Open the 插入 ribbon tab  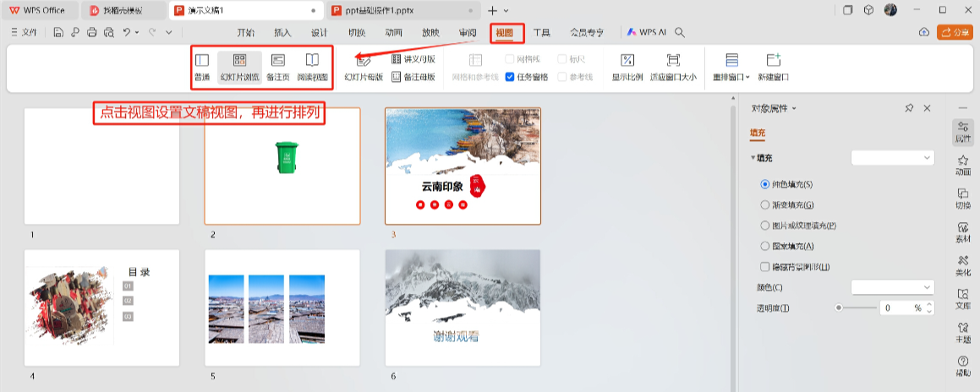tap(282, 32)
